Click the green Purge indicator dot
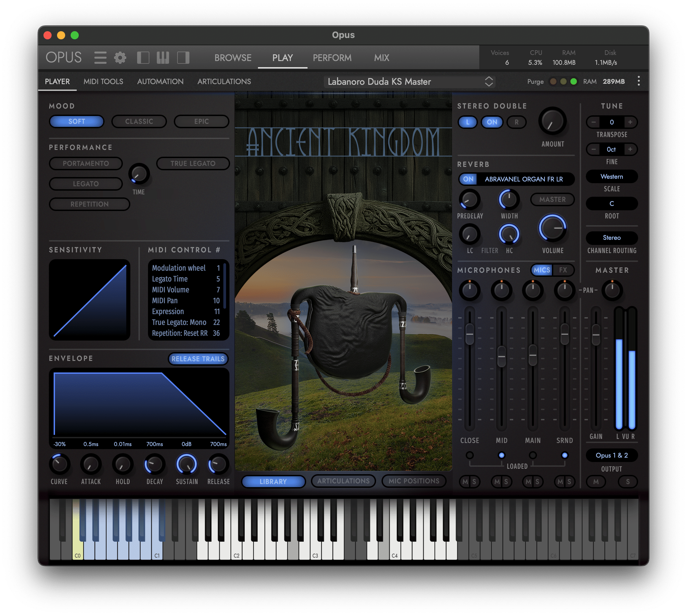The width and height of the screenshot is (687, 616). [x=574, y=81]
